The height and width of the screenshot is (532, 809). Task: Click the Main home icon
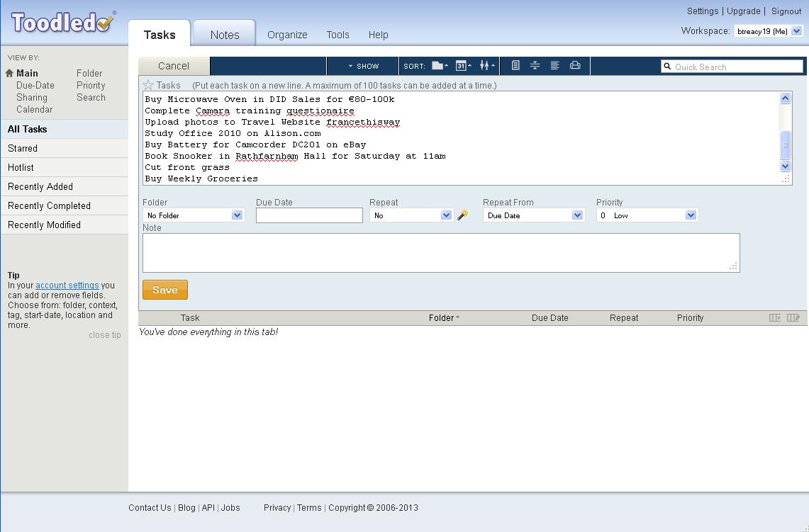click(9, 73)
